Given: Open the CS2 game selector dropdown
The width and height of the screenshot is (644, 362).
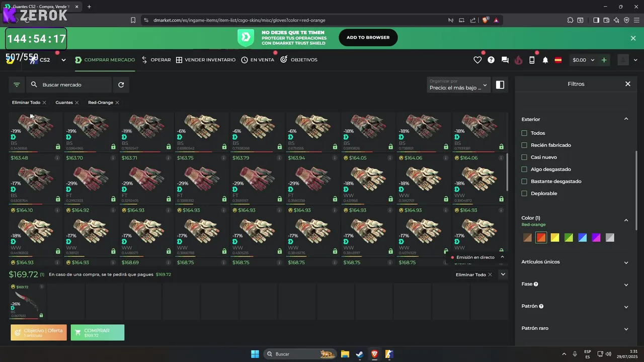Looking at the screenshot, I should 63,60.
